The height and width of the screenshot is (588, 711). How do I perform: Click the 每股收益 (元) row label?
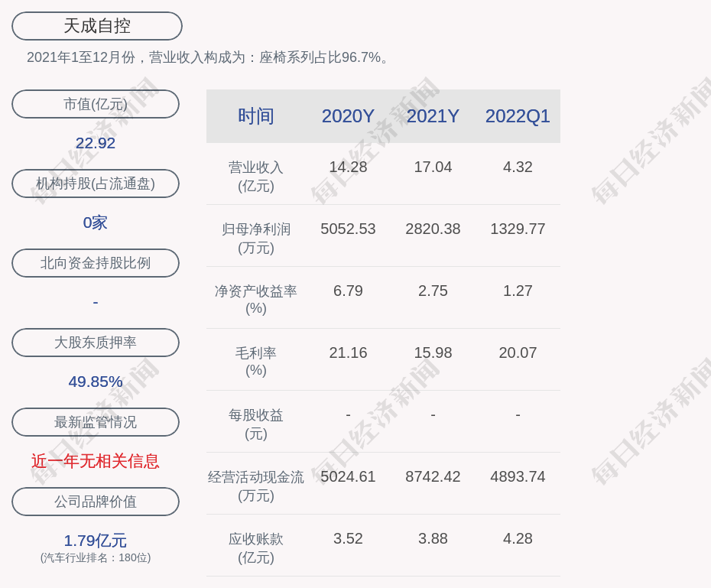pos(256,424)
